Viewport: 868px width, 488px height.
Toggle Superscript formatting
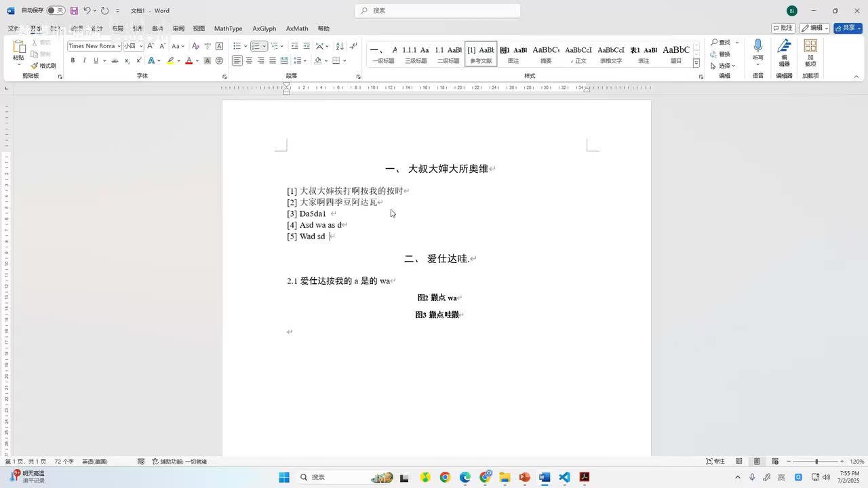coord(138,60)
